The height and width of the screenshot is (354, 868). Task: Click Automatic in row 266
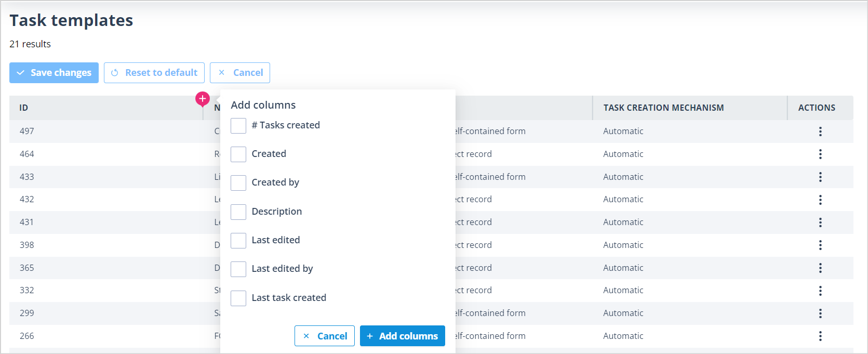[x=623, y=336]
